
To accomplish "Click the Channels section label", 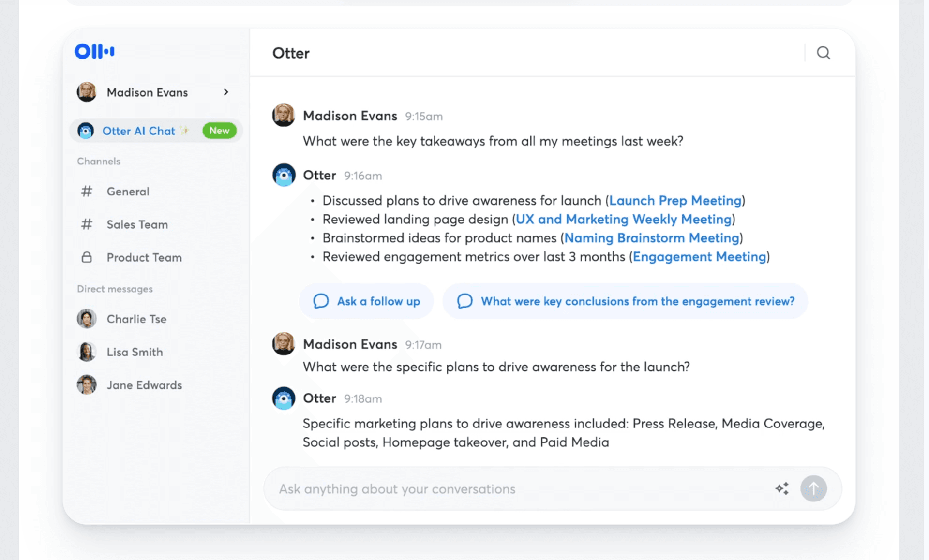I will click(x=99, y=161).
